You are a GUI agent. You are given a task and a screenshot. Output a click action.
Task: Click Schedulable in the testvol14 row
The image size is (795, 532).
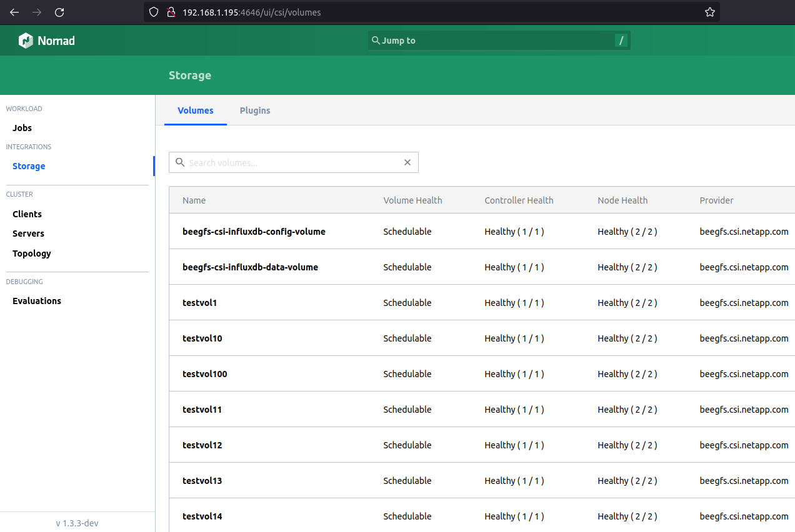(407, 516)
